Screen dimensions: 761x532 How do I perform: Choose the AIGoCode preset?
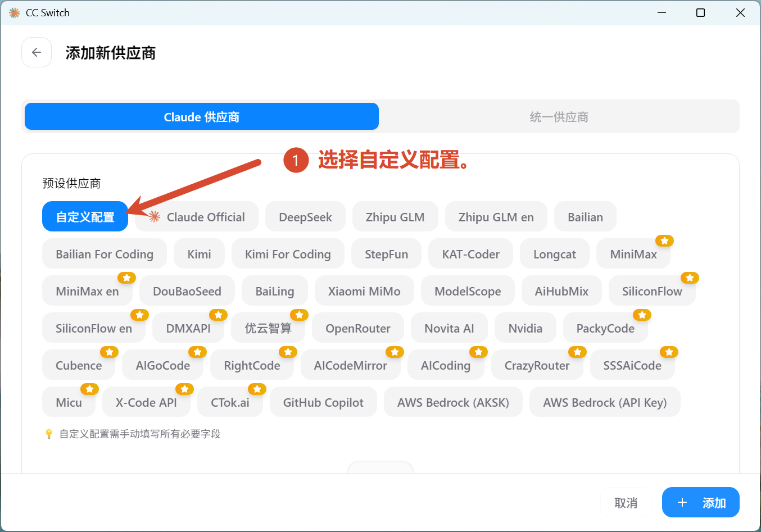(x=163, y=365)
